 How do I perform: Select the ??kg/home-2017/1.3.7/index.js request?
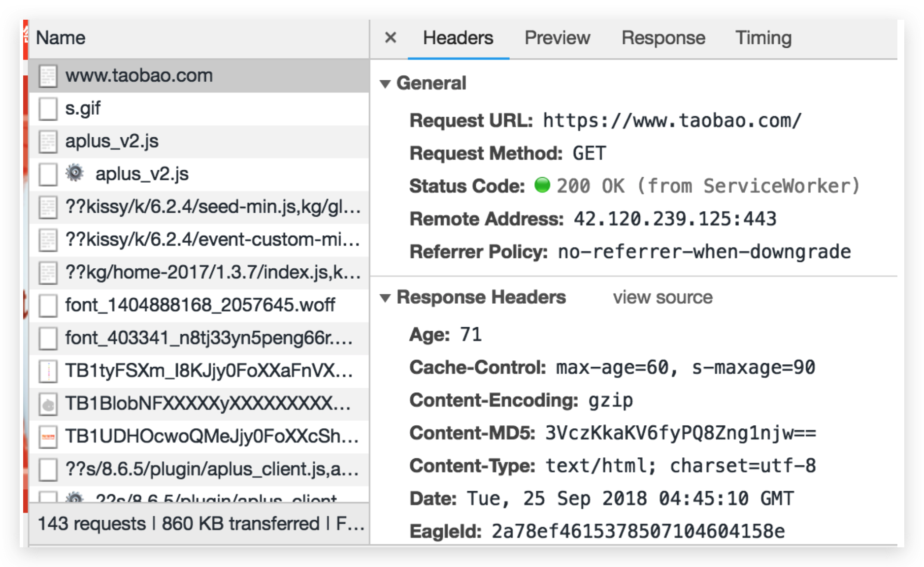pyautogui.click(x=199, y=273)
